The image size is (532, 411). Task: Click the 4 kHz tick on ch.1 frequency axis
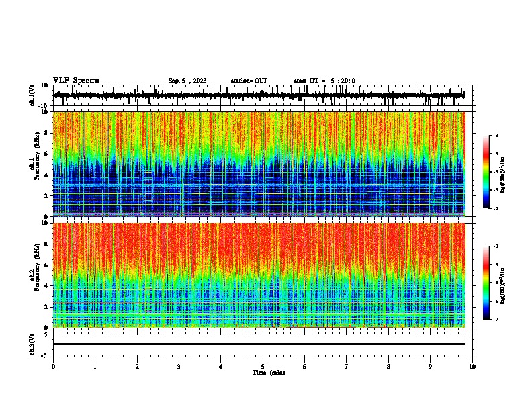[x=46, y=175]
